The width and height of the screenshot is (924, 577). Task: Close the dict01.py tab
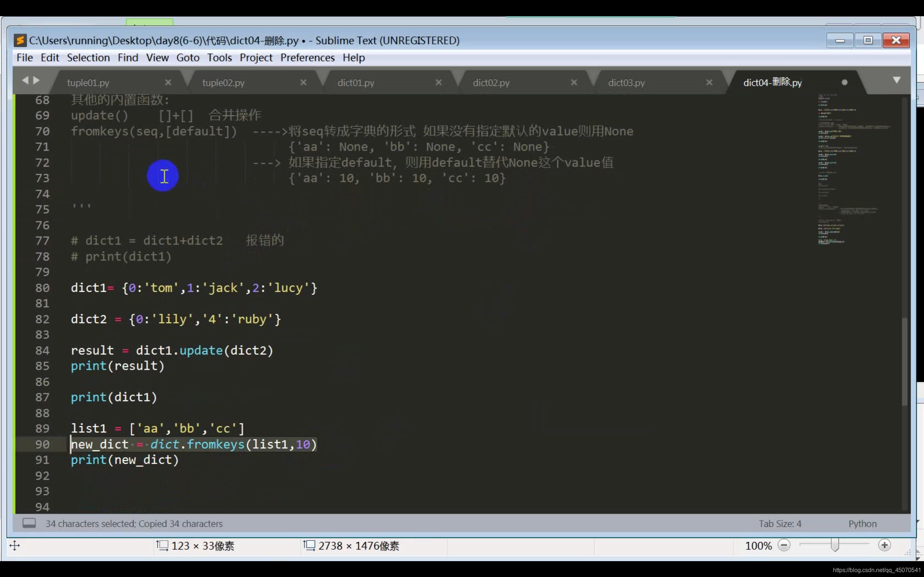click(x=438, y=83)
